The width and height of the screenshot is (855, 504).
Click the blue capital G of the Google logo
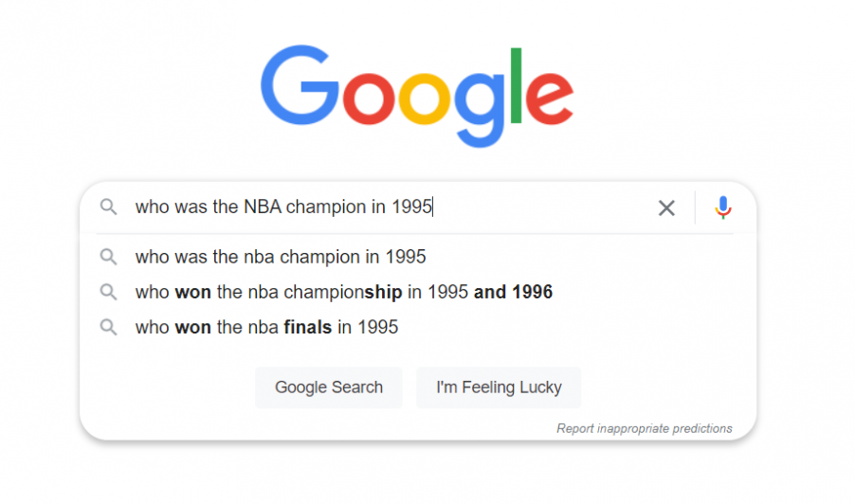point(300,85)
